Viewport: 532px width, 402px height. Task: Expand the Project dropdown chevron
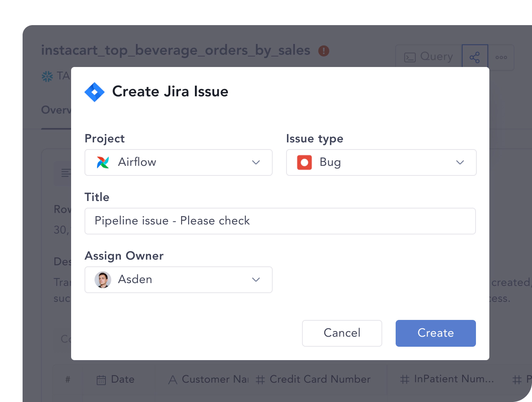click(256, 162)
